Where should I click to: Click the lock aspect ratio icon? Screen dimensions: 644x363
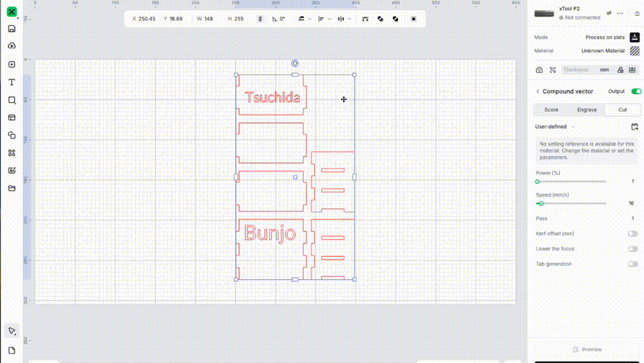(260, 19)
